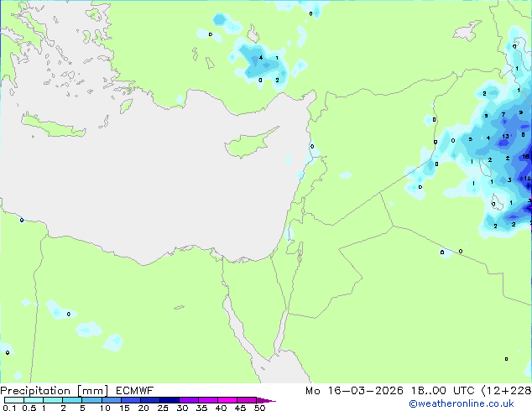
Task: Click the legend label '10'
Action: point(105,408)
